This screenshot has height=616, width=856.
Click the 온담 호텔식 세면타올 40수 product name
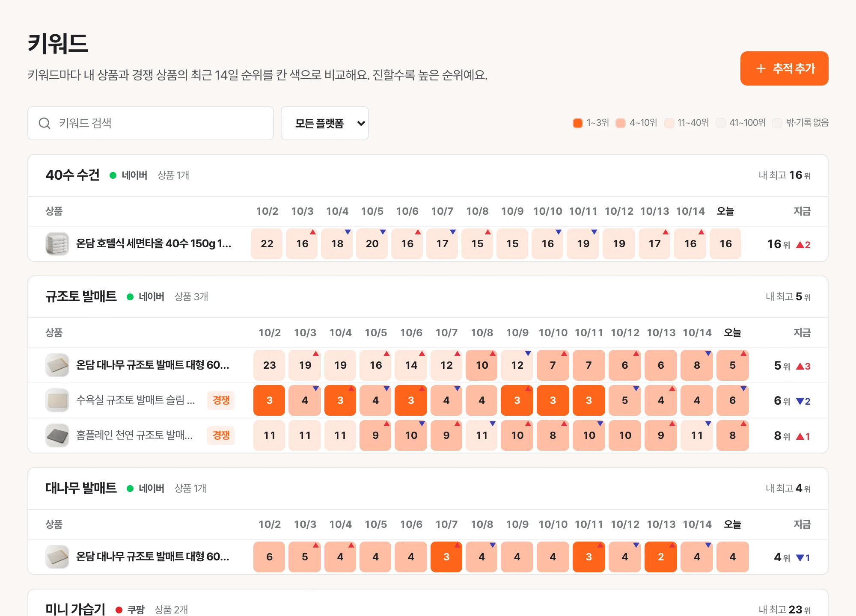pyautogui.click(x=154, y=244)
